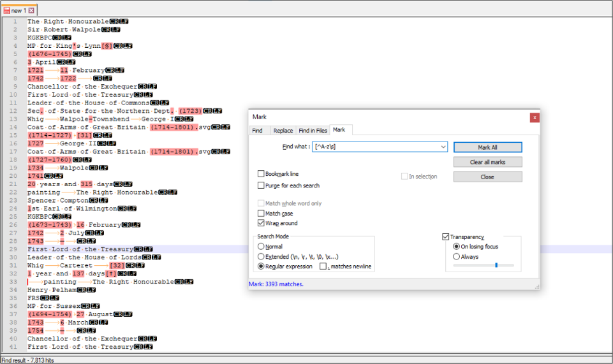Expand the 'Find what' history dropdown
Viewport: 613px width, 364px height.
[x=443, y=147]
